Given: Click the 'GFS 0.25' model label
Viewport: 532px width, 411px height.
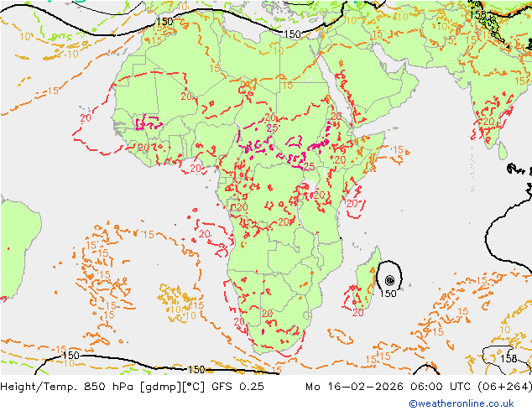Looking at the screenshot, I should click(x=237, y=387).
